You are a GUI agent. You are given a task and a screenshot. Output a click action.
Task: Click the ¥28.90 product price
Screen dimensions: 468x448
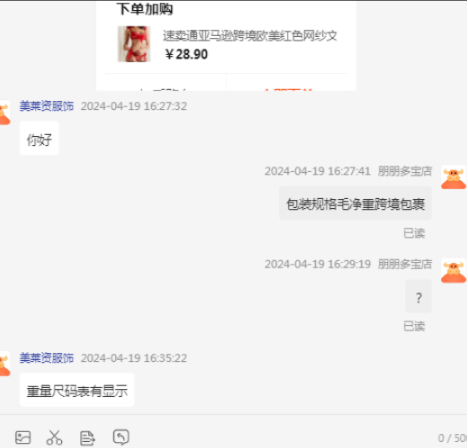click(x=186, y=54)
